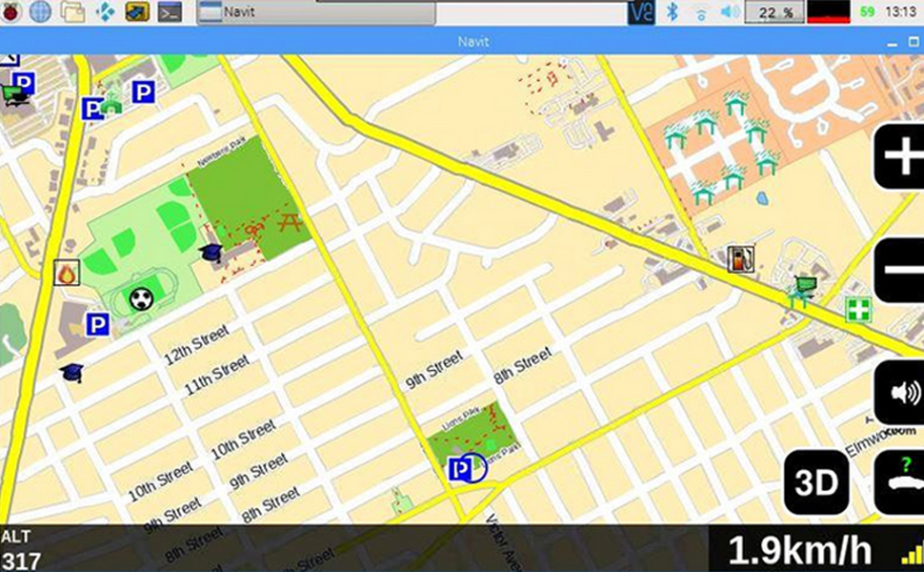Select the parking icon at Lions Park
Image resolution: width=924 pixels, height=572 pixels.
[x=460, y=469]
